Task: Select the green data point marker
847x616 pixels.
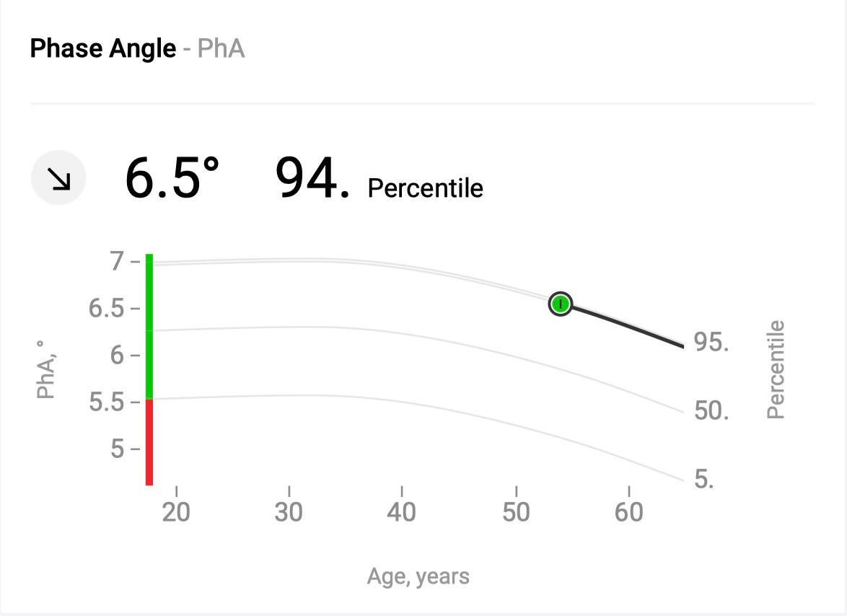Action: point(561,304)
